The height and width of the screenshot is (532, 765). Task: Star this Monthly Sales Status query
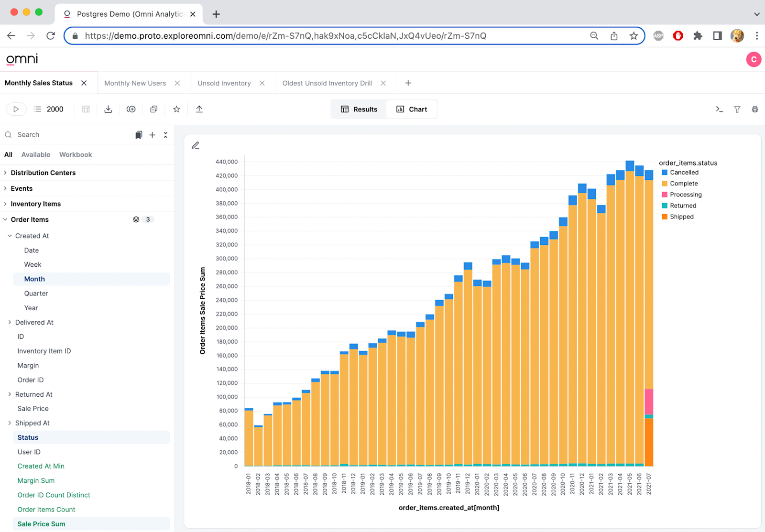pyautogui.click(x=176, y=109)
